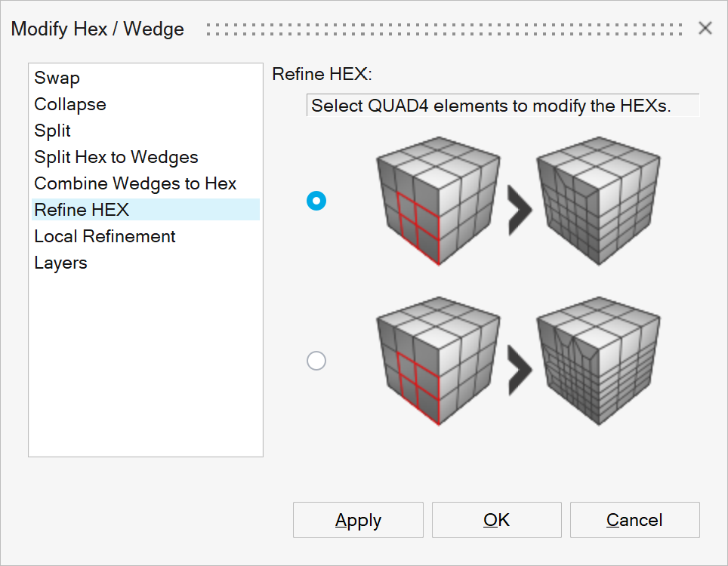Open the Local Refinement option
The height and width of the screenshot is (566, 728).
coord(105,236)
